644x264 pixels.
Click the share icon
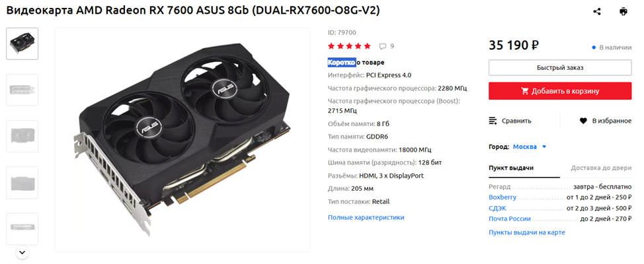pos(597,11)
